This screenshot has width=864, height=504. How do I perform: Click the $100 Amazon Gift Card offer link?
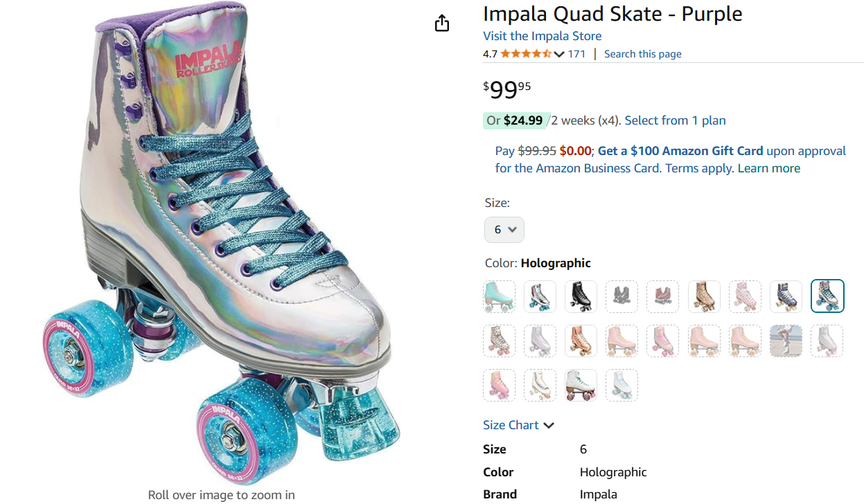coord(680,151)
